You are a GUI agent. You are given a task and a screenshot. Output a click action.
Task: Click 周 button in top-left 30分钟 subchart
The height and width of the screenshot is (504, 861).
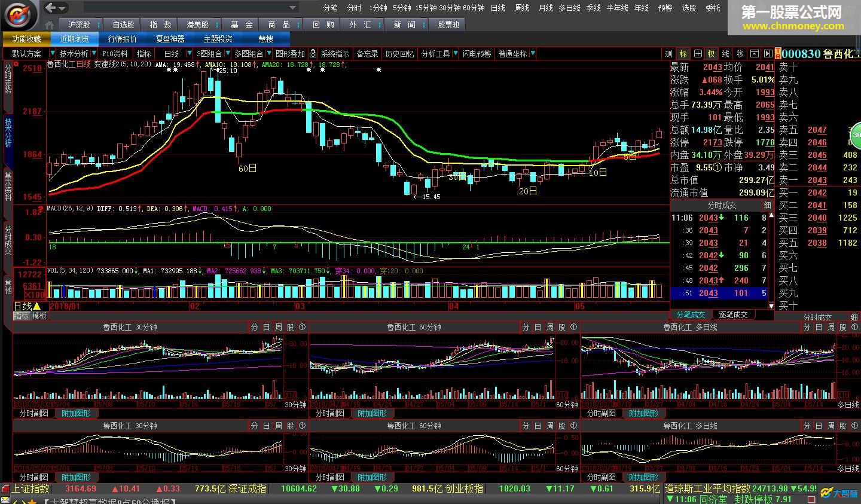click(x=278, y=327)
